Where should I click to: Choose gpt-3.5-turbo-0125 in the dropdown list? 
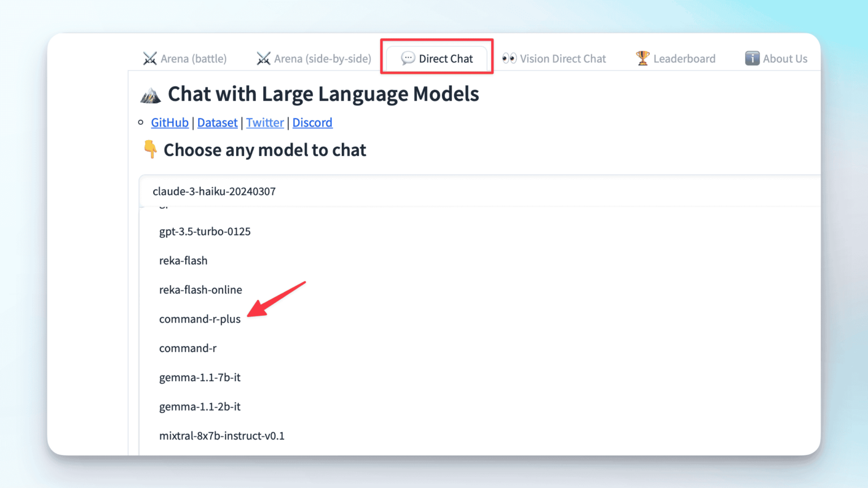point(205,232)
